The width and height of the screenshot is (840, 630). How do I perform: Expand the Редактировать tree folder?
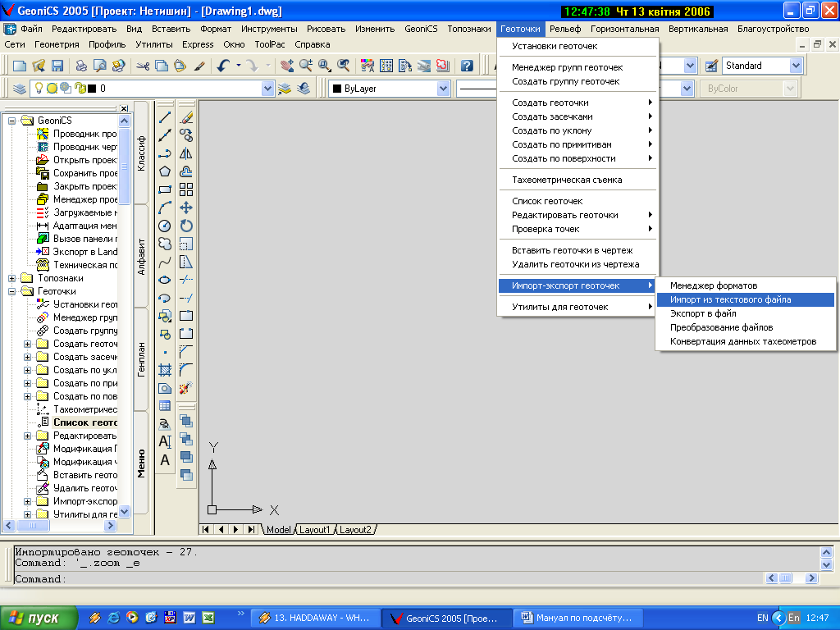point(27,436)
